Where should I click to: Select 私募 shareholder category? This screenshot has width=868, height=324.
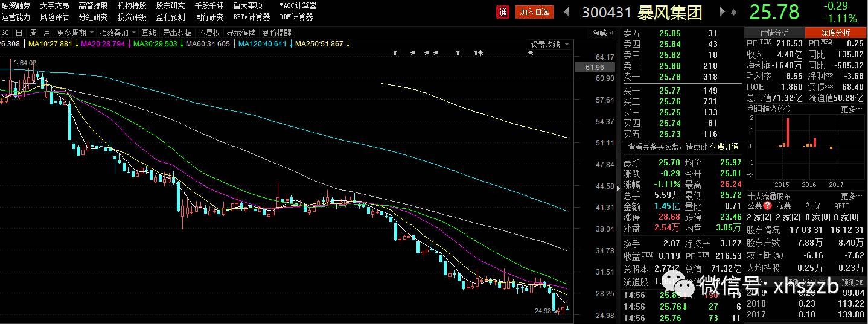(783, 205)
